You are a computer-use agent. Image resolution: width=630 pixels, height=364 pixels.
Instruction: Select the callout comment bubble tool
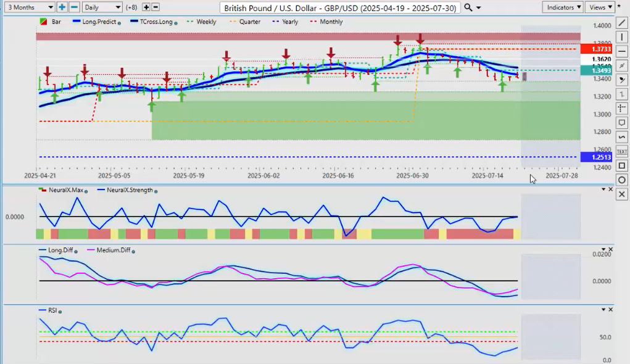click(622, 122)
